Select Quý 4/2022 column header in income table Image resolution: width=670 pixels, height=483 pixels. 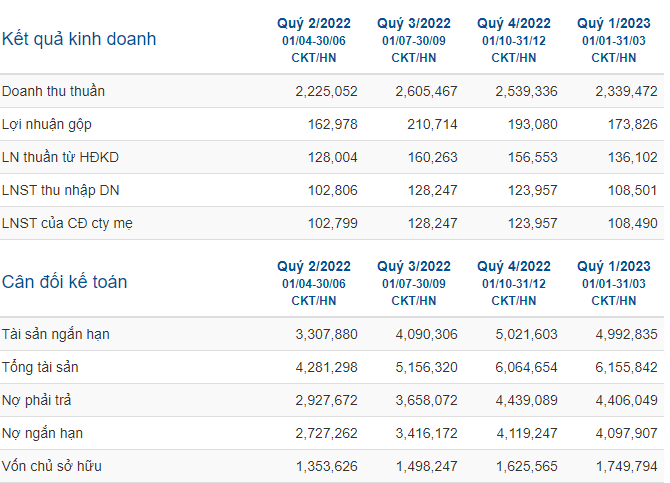[514, 23]
